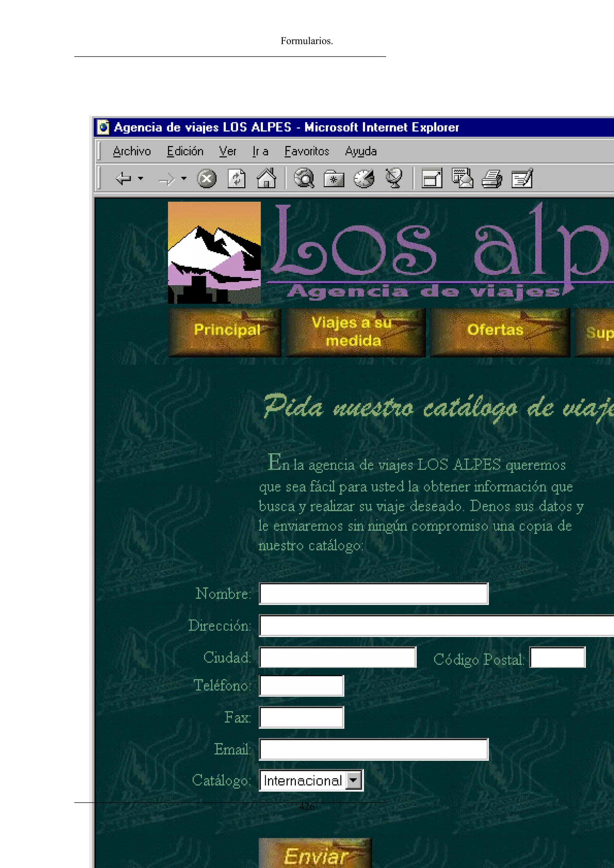Open the Edición menu
This screenshot has height=868, width=614.
[185, 151]
